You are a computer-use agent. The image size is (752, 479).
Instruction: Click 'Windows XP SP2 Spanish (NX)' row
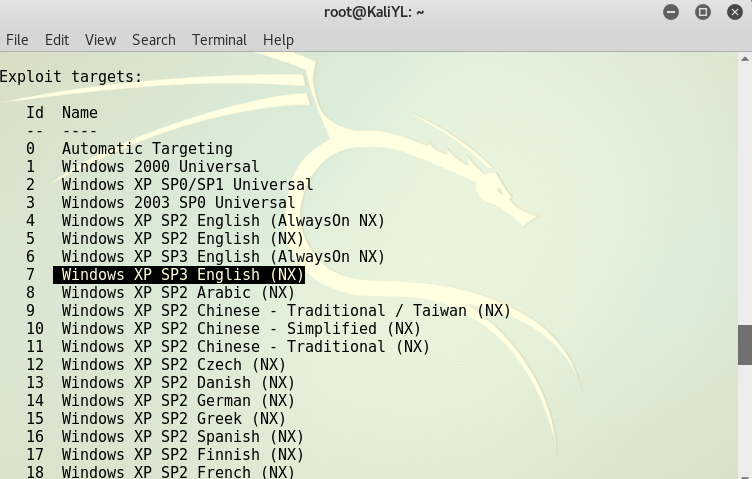click(165, 436)
